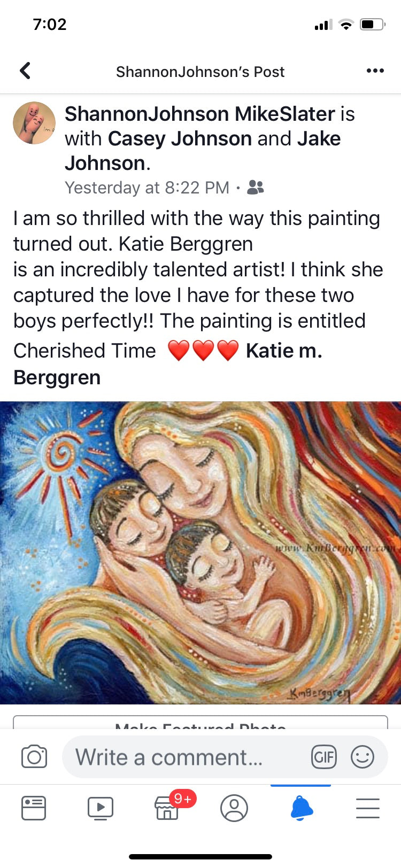Screen dimensions: 401x868
Task: Tap the back arrow
Action: (25, 71)
